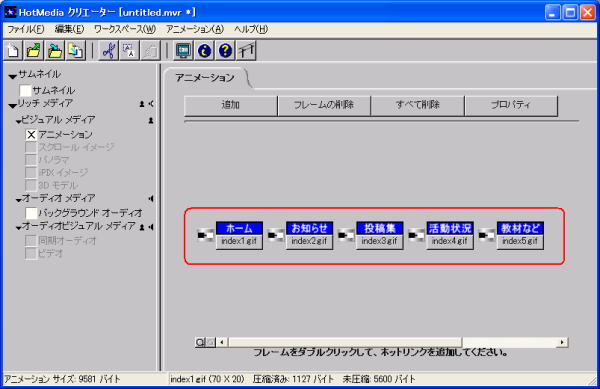The image size is (600, 389).
Task: Click the open folder icon with green arrow
Action: tap(34, 50)
